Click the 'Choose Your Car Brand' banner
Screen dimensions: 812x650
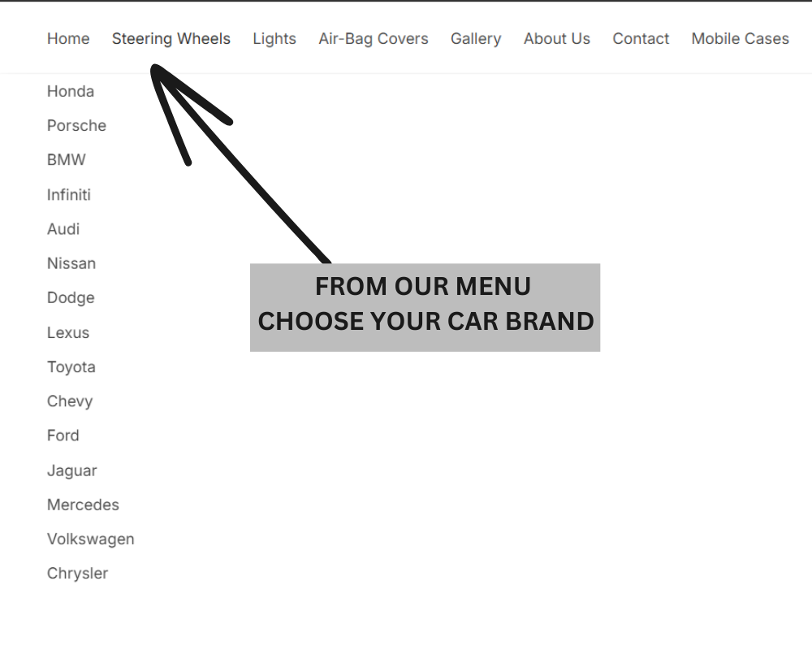tap(425, 307)
